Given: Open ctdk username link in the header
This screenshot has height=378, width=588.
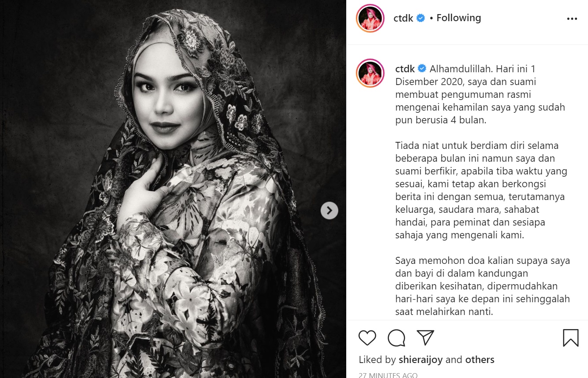Looking at the screenshot, I should click(x=403, y=18).
